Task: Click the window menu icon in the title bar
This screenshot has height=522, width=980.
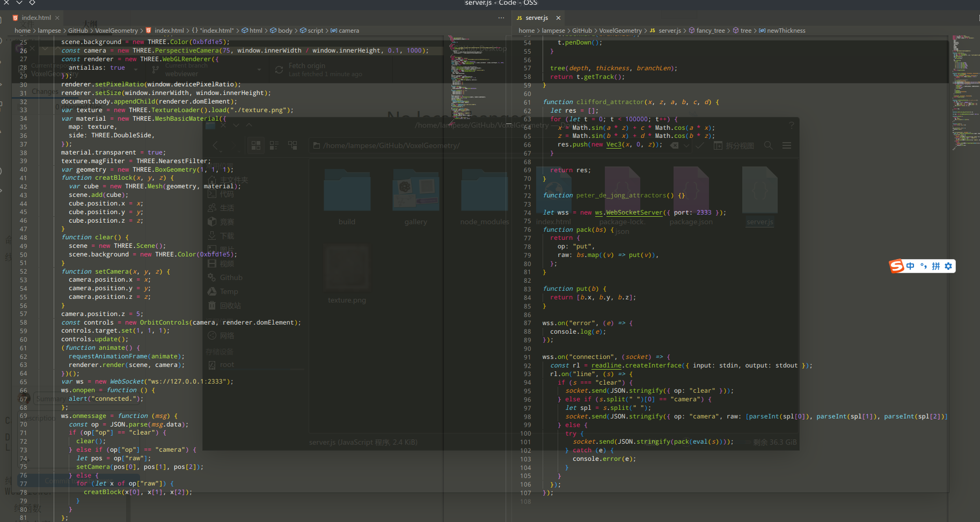Action: click(32, 3)
